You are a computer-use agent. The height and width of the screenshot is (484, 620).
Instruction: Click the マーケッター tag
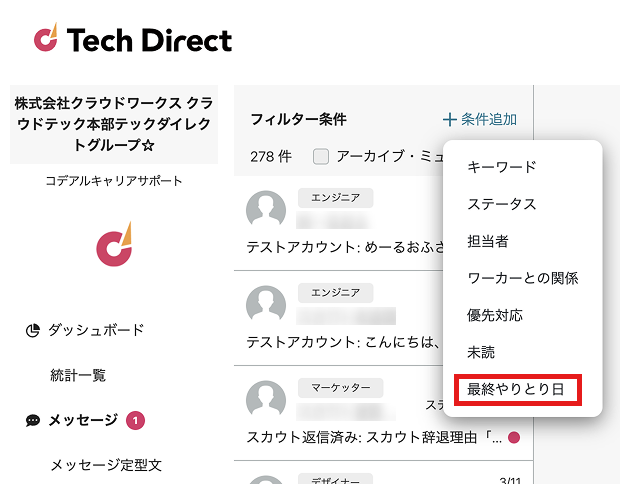point(340,388)
